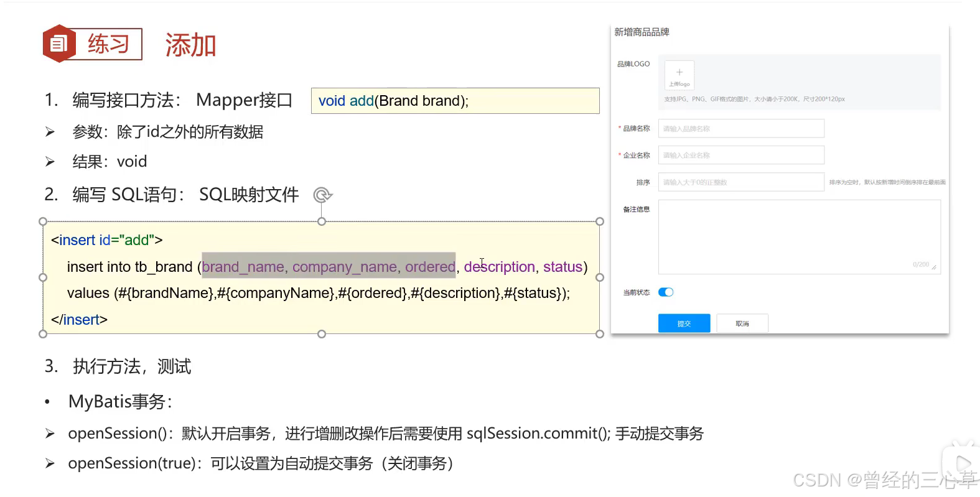Click the red 添加 heading
The height and width of the screenshot is (497, 980).
pyautogui.click(x=190, y=45)
